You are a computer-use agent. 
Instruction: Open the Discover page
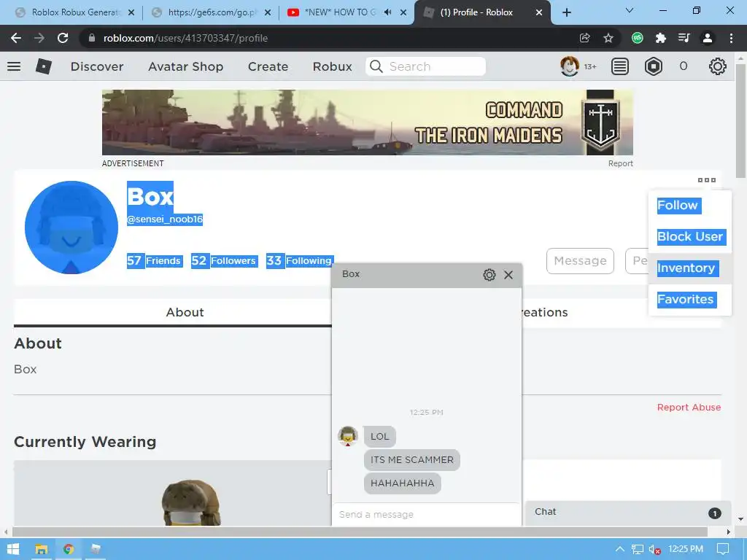pos(97,66)
